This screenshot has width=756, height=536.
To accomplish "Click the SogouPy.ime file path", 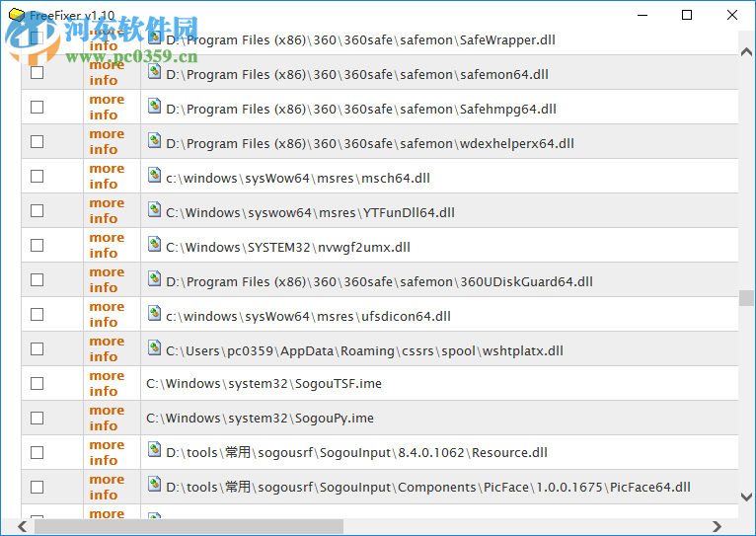I will pos(260,419).
